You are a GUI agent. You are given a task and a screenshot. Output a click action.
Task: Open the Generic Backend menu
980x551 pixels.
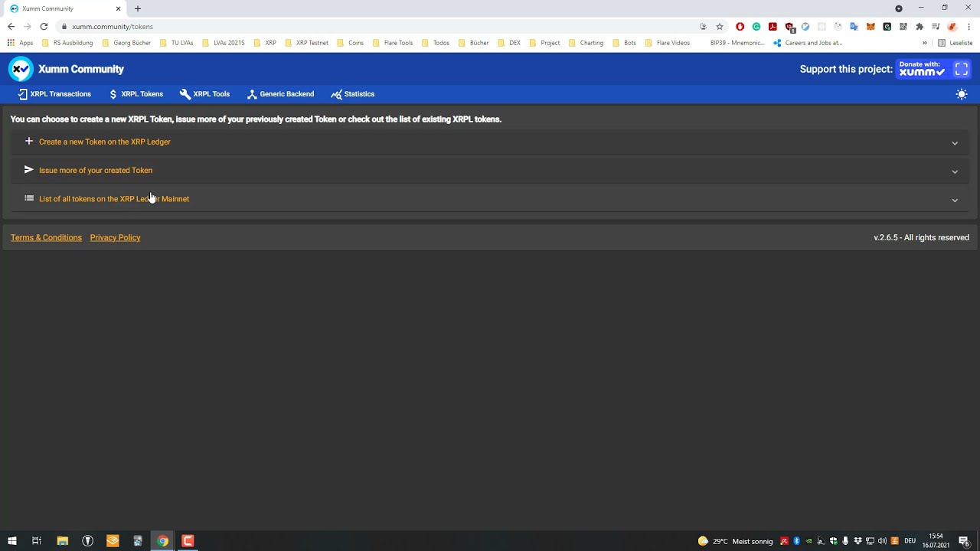[x=280, y=94]
